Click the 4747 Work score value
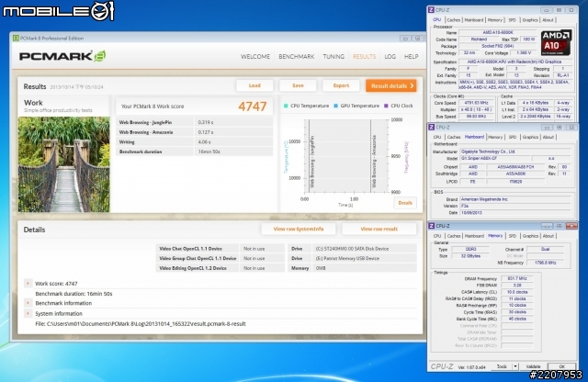Image resolution: width=588 pixels, height=382 pixels. click(x=253, y=107)
